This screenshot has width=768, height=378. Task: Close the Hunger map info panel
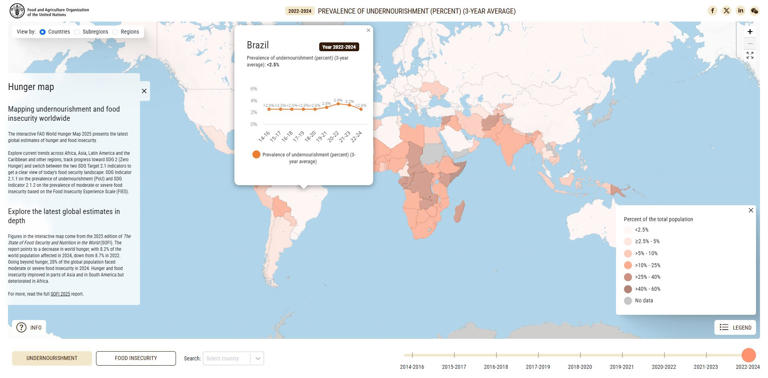(144, 91)
